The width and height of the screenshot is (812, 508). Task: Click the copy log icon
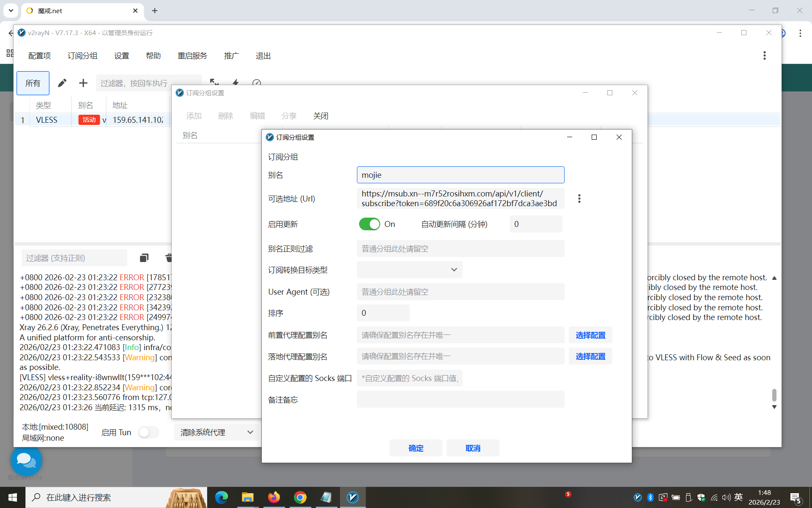(x=144, y=258)
